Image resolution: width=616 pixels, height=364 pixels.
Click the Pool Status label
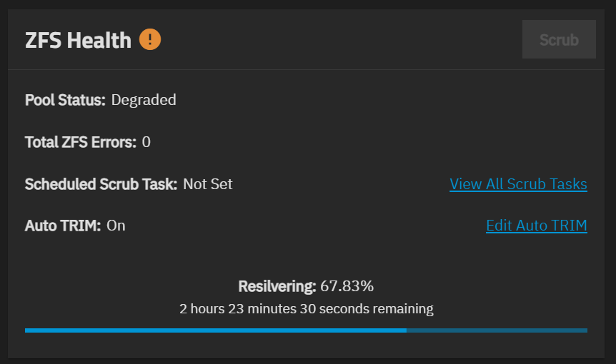pos(65,100)
